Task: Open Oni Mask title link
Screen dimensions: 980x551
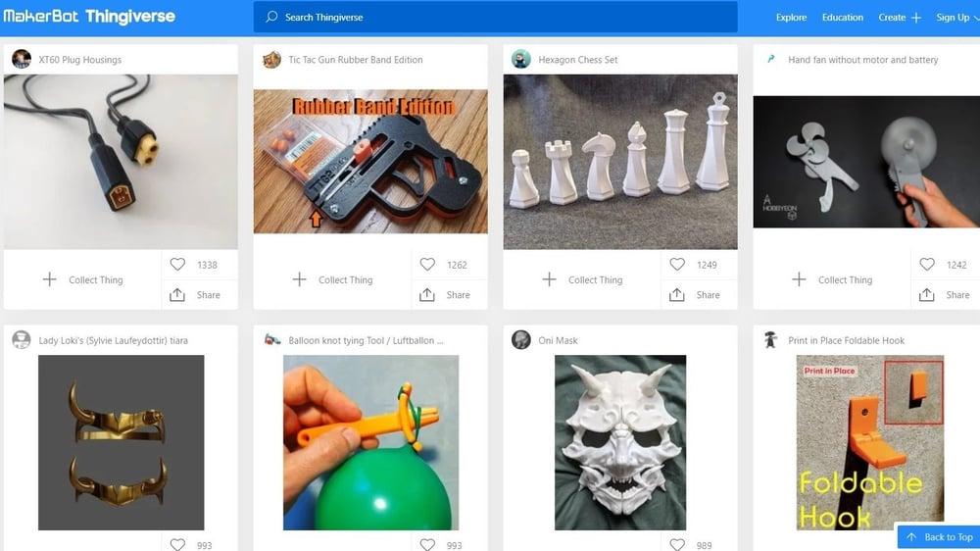Action: point(559,341)
